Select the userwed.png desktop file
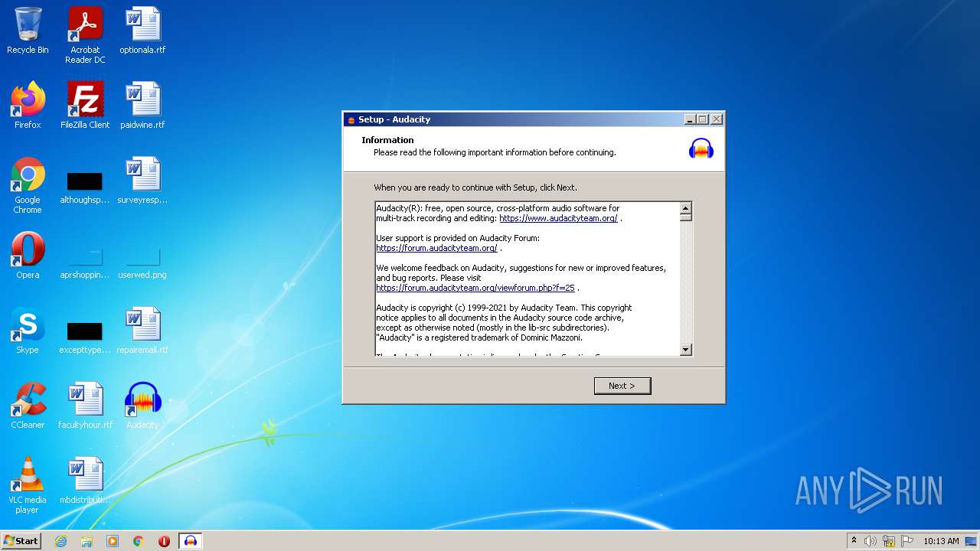The width and height of the screenshot is (980, 551). click(x=142, y=262)
